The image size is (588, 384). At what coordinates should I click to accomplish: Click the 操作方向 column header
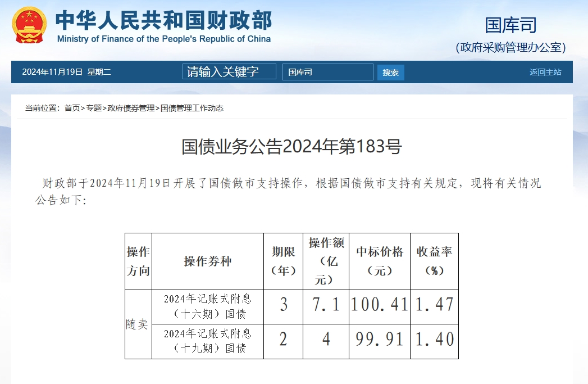point(138,261)
